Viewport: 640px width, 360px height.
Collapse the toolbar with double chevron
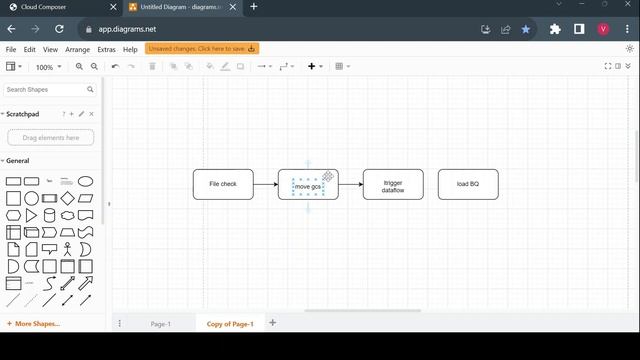click(628, 66)
